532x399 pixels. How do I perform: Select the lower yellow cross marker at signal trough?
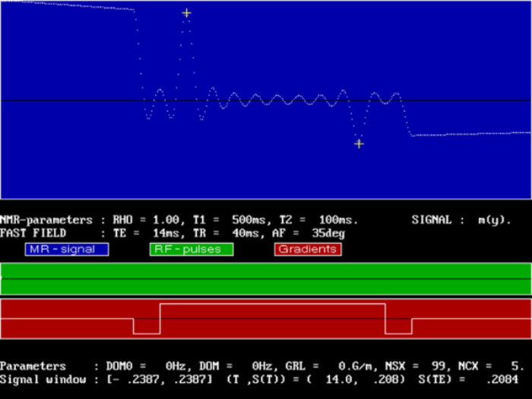359,144
